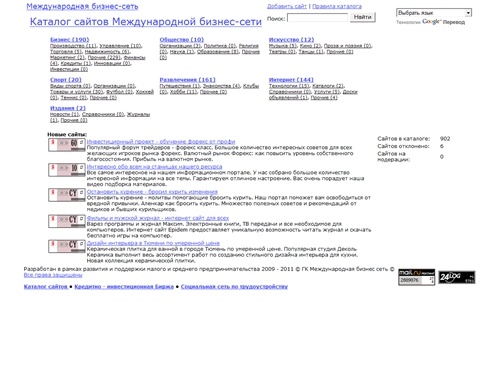The width and height of the screenshot is (500, 375).
Task: Select 'Услуги (5)' subcategory under Интернет
Action: (x=327, y=92)
